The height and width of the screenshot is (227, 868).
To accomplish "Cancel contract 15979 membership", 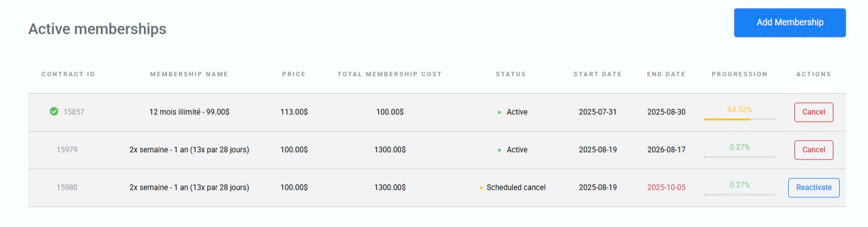I will (813, 150).
